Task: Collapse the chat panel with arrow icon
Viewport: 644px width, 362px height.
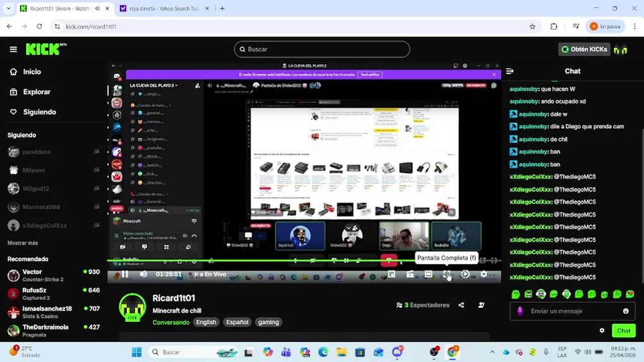Action: (x=510, y=71)
